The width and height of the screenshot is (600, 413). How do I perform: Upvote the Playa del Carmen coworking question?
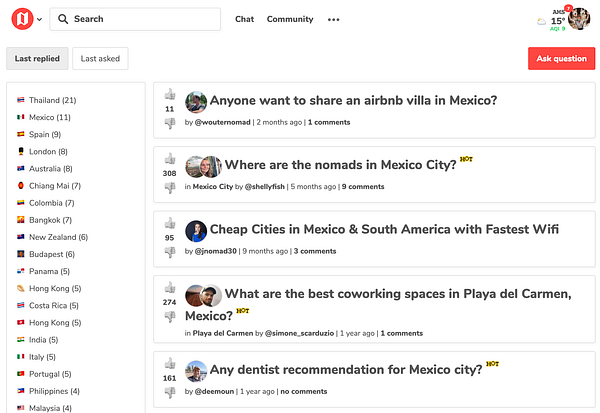[x=170, y=287]
